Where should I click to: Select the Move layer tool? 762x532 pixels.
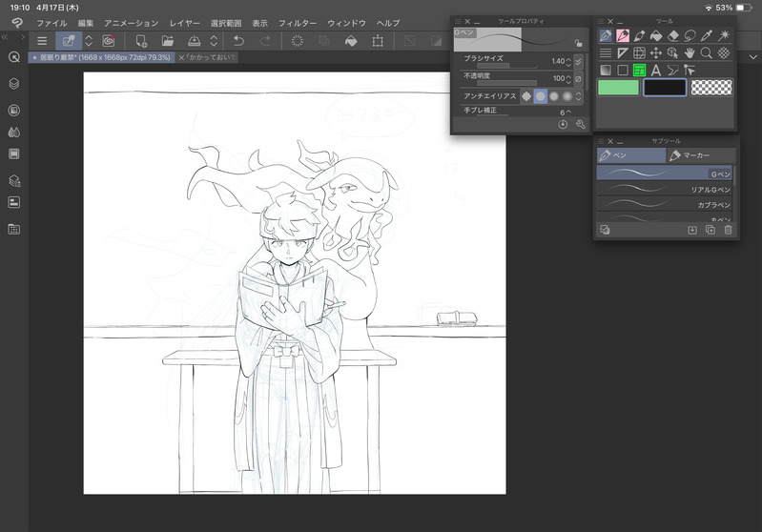click(656, 53)
